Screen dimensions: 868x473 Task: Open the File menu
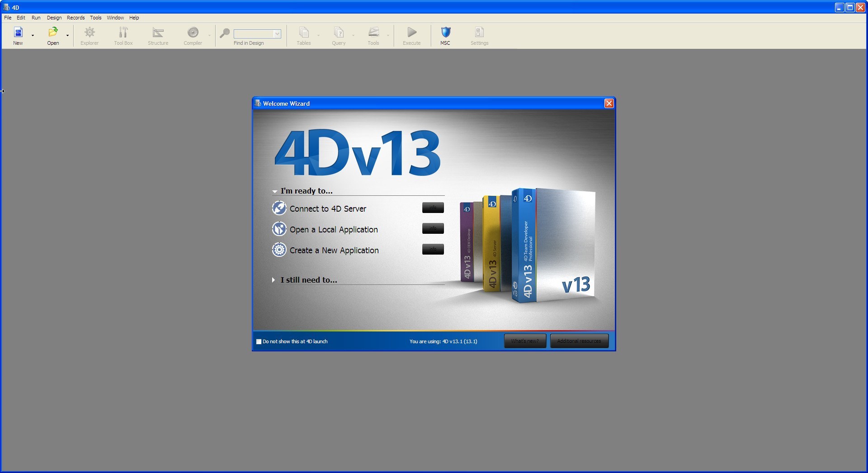pos(8,18)
